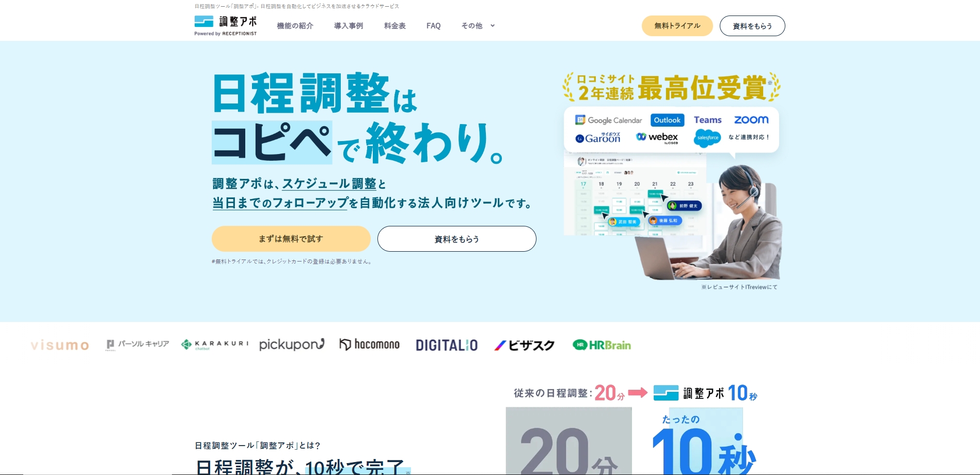Click the KARAKURI chatbot logo
This screenshot has height=475, width=980.
point(215,345)
